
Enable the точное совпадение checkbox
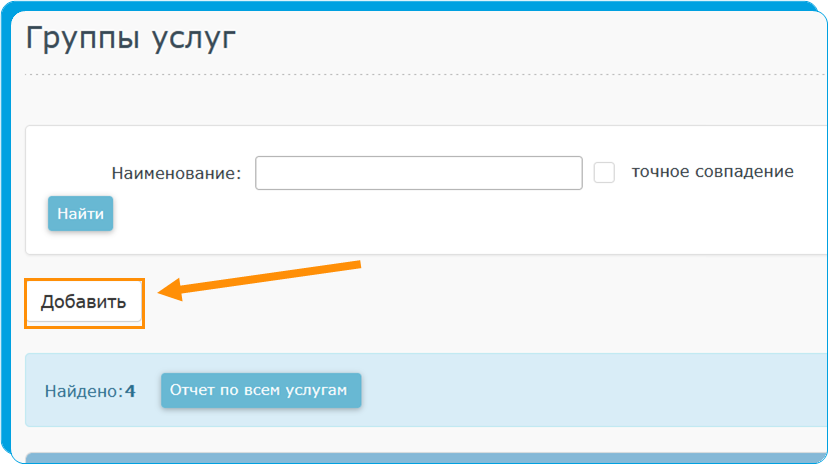[x=604, y=172]
